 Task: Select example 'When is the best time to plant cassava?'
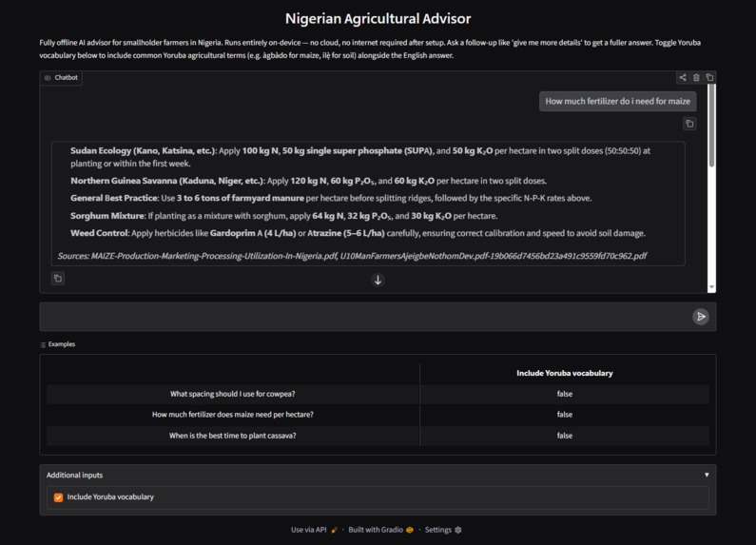click(232, 435)
